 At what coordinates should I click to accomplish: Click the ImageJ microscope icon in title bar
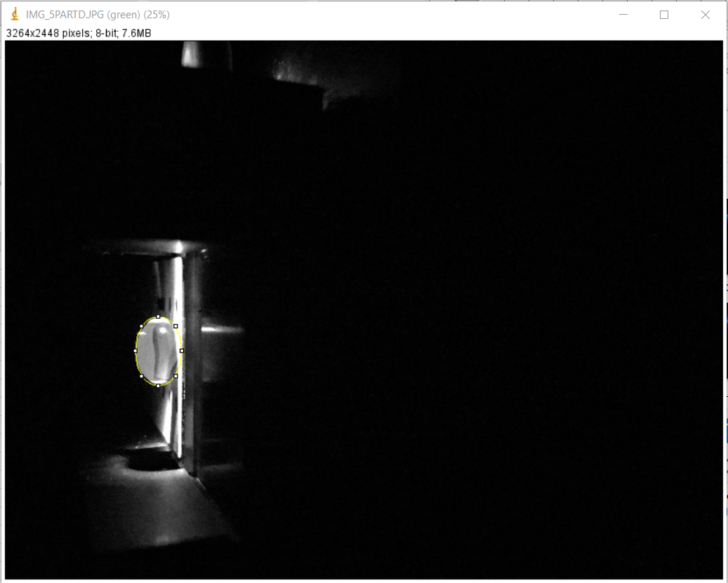(x=15, y=15)
